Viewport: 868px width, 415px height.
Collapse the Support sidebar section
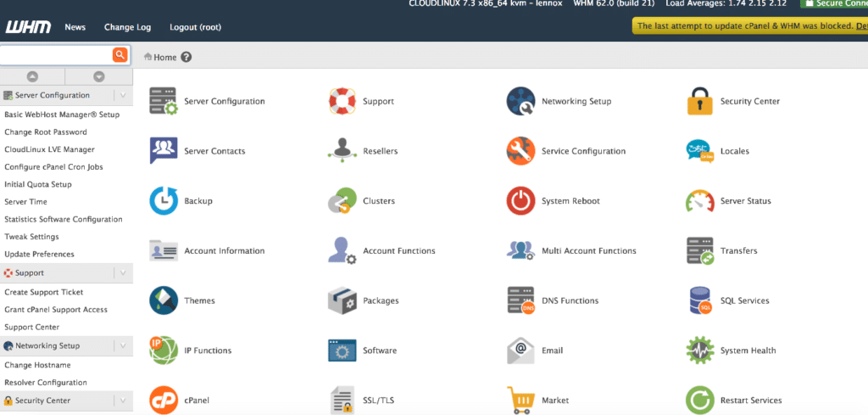[123, 273]
